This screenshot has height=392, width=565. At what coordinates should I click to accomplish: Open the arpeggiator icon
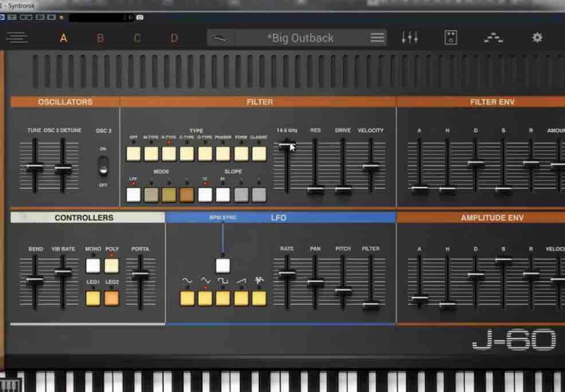point(493,37)
